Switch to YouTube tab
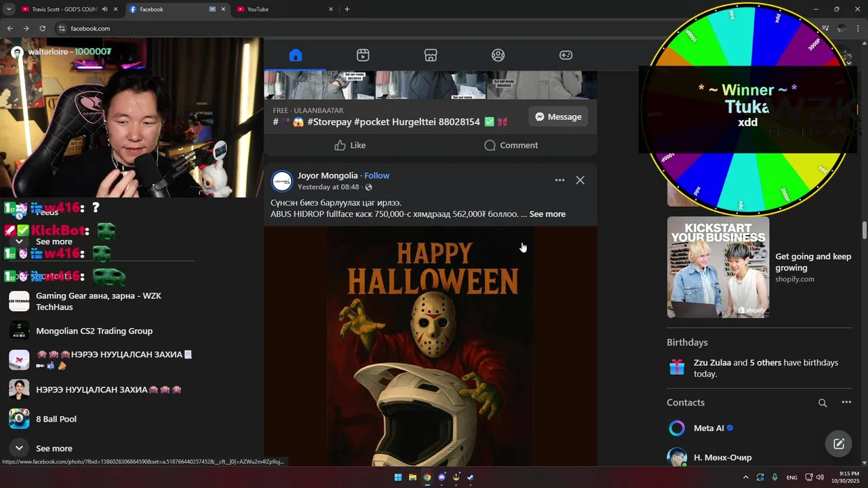The height and width of the screenshot is (488, 868). (x=285, y=9)
